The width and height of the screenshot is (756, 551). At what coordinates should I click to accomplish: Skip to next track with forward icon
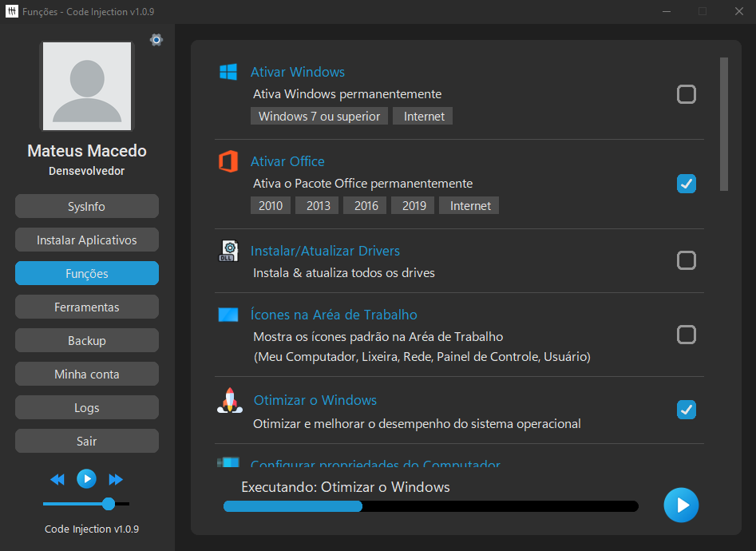(116, 479)
